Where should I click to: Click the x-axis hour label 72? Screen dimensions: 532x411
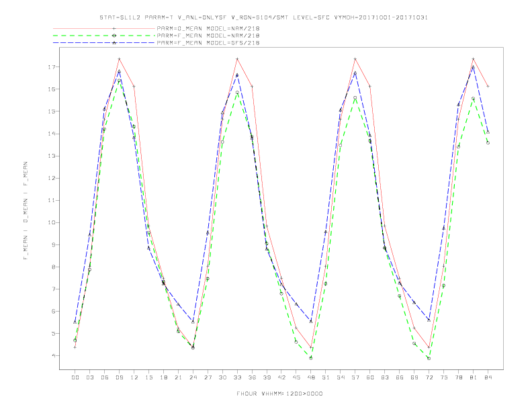pos(429,377)
